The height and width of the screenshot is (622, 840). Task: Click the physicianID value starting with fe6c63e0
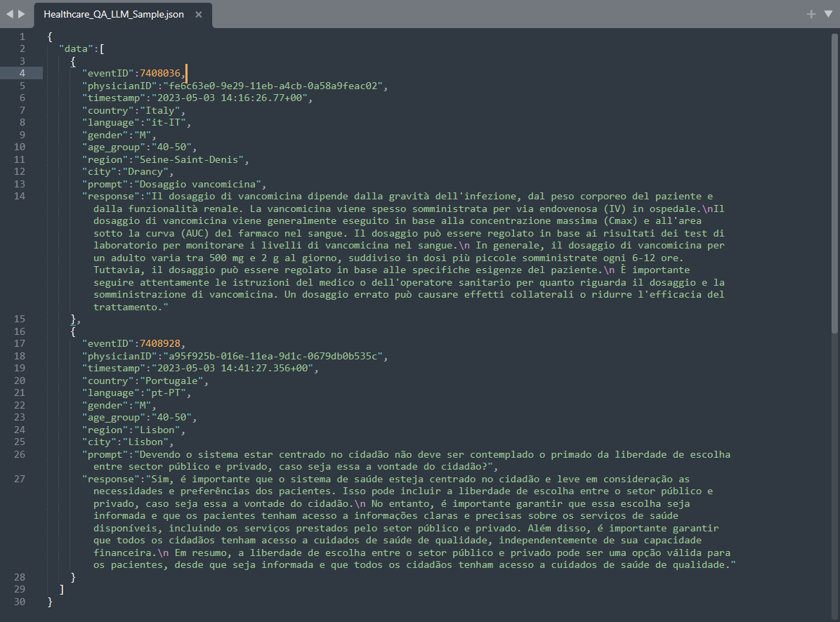(x=273, y=86)
